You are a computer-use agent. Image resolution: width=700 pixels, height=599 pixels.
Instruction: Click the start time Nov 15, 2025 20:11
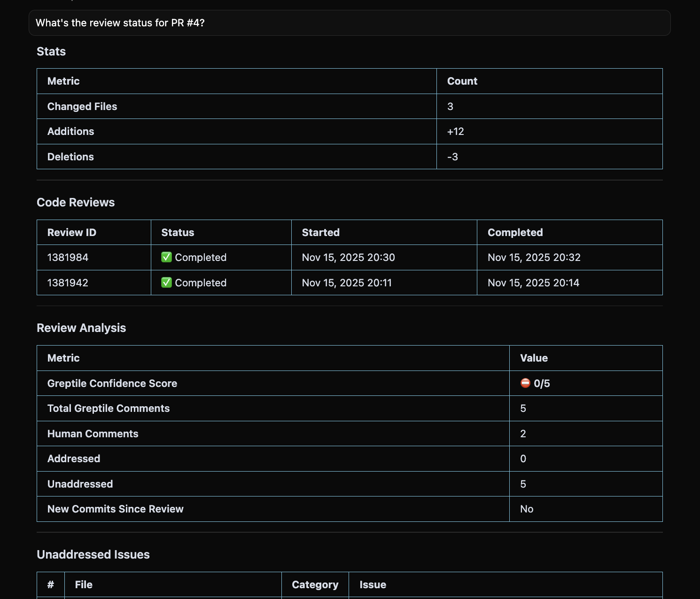pos(347,283)
